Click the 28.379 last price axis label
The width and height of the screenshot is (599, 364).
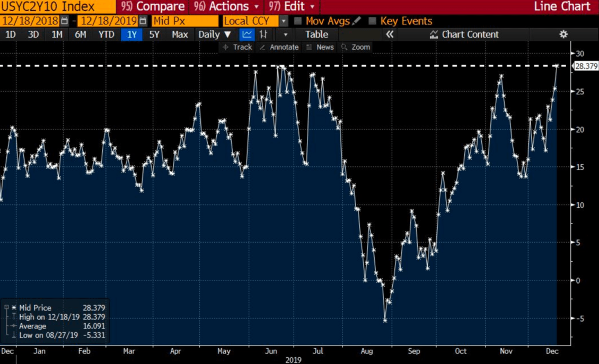click(586, 66)
